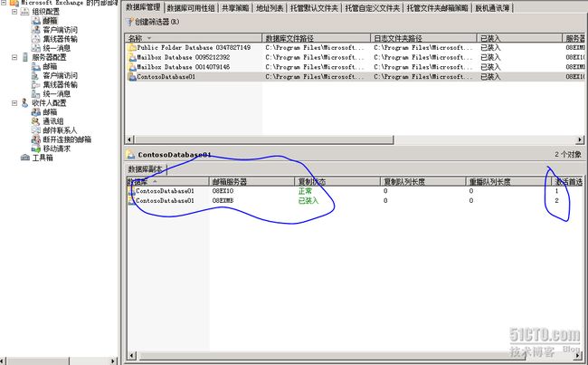Select 客户端访问 icon under 服务器配置

pyautogui.click(x=35, y=75)
